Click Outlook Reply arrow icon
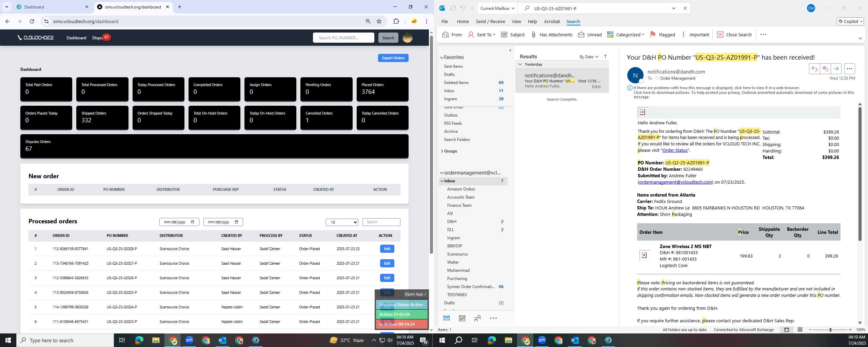Viewport: 868px width, 347px height. (x=814, y=69)
